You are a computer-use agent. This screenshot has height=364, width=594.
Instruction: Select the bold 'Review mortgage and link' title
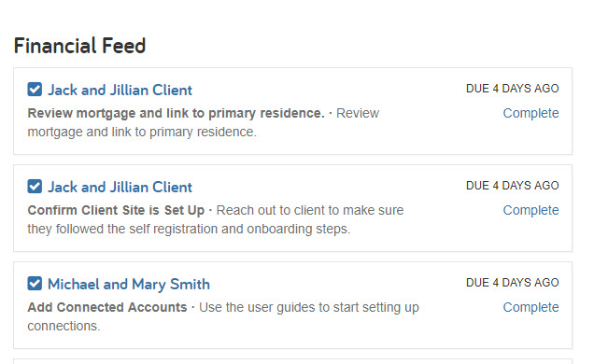(177, 113)
